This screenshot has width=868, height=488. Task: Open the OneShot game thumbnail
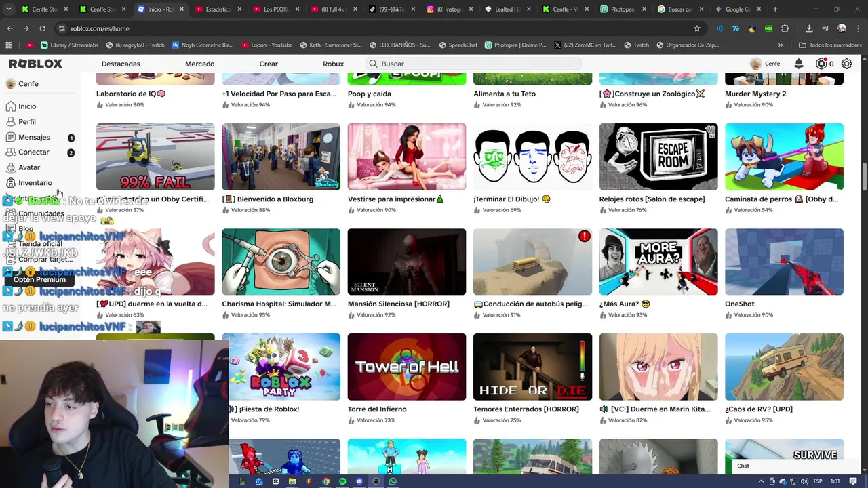[x=784, y=262]
